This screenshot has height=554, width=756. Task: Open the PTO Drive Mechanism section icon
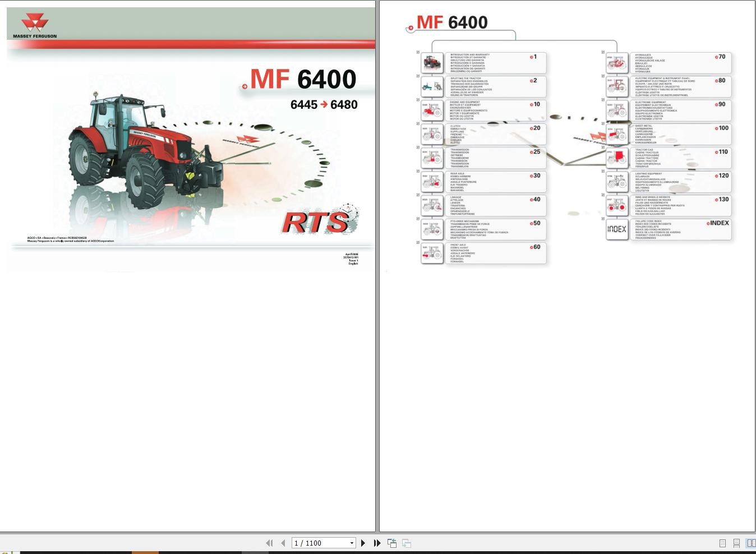pyautogui.click(x=432, y=229)
